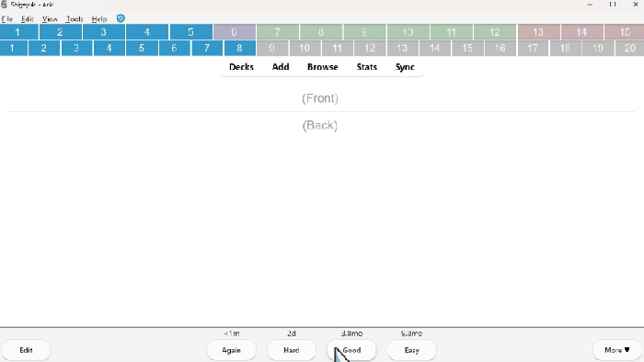Rate the card Hard
This screenshot has height=362, width=644.
pyautogui.click(x=292, y=350)
